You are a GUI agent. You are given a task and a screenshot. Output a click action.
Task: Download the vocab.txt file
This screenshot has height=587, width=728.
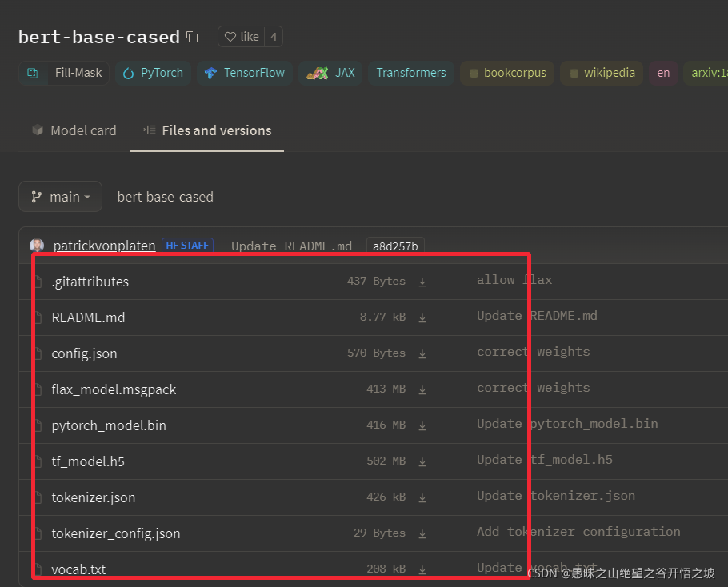click(x=422, y=569)
